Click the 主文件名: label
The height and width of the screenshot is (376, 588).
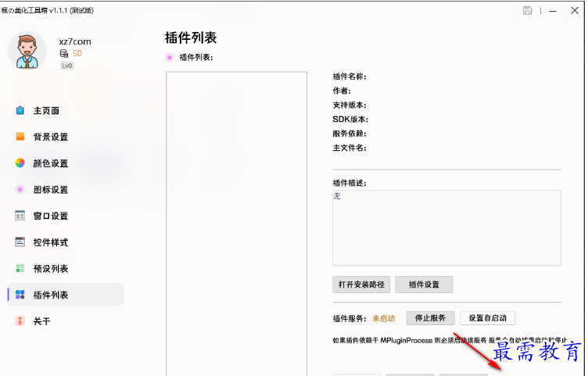coord(350,148)
